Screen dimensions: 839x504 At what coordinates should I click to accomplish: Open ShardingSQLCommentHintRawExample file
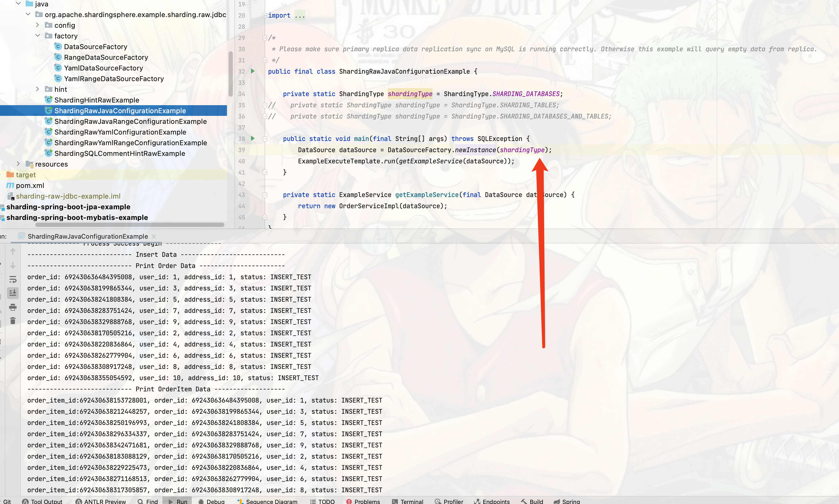coord(120,153)
